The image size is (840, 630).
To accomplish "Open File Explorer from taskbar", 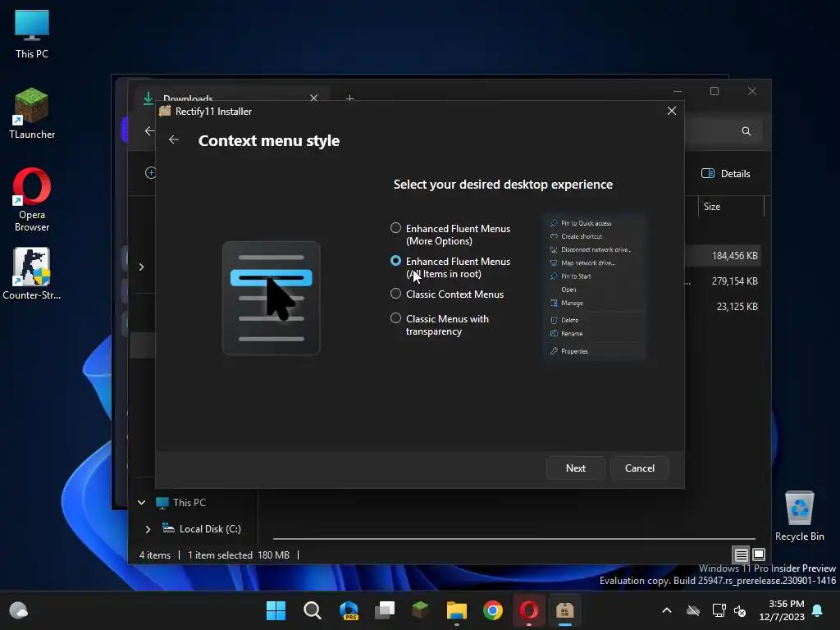I will click(457, 610).
